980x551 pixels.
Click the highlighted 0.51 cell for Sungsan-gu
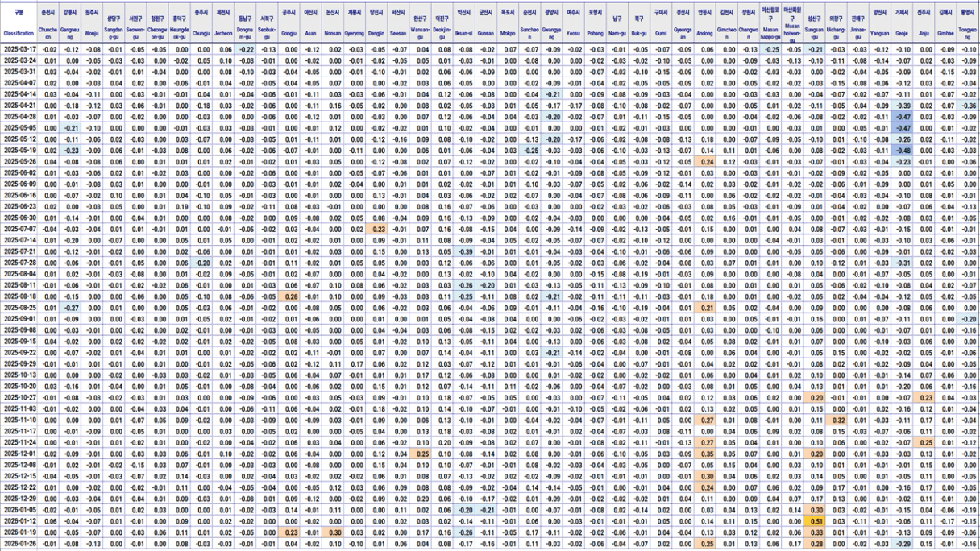(x=816, y=521)
